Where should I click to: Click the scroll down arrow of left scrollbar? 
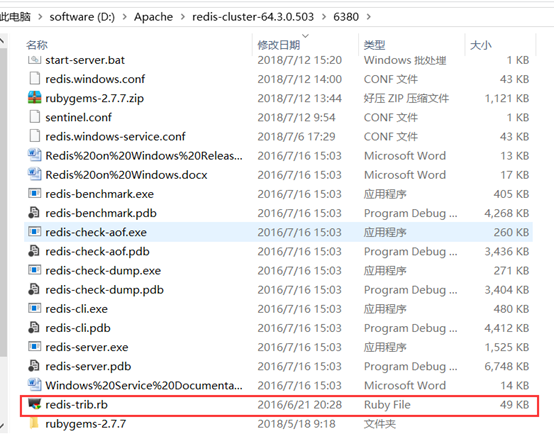[2, 427]
